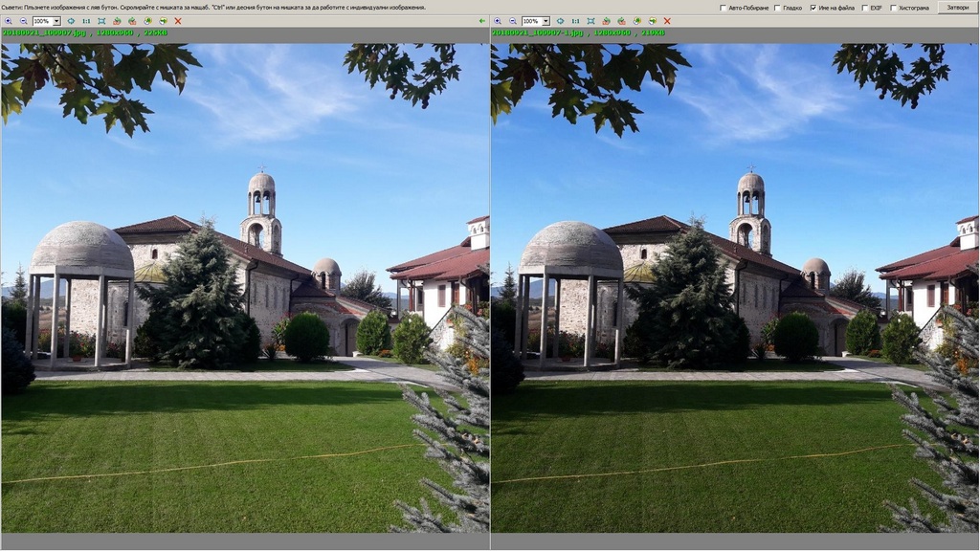Open the right pane zoom percentage dropdown
980x551 pixels.
click(546, 21)
